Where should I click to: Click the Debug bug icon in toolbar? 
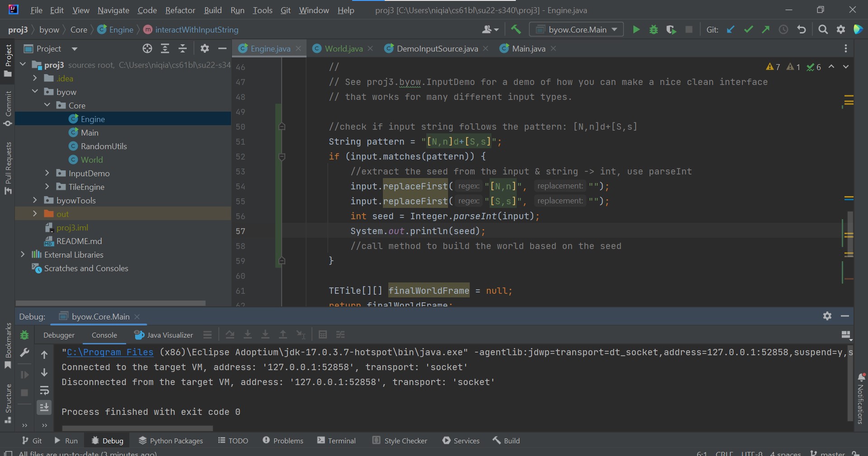click(x=653, y=30)
